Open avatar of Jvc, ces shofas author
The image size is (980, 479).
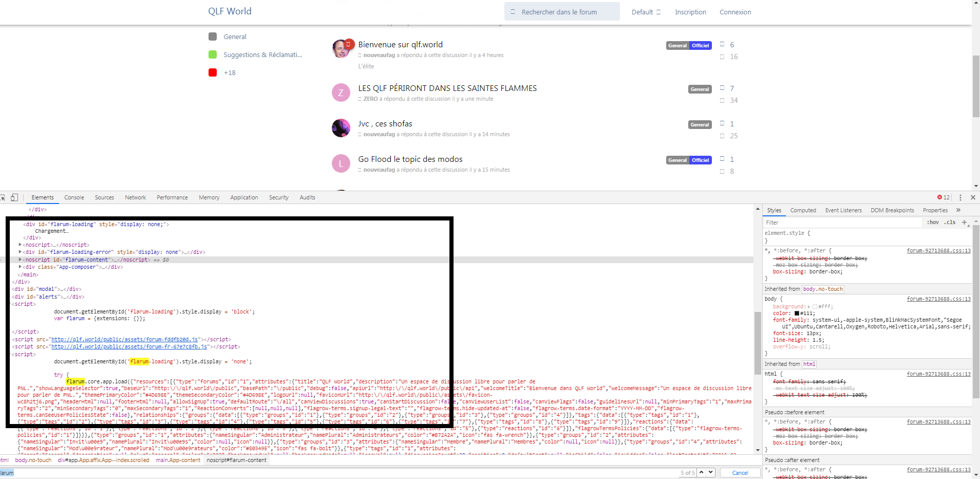click(x=341, y=128)
